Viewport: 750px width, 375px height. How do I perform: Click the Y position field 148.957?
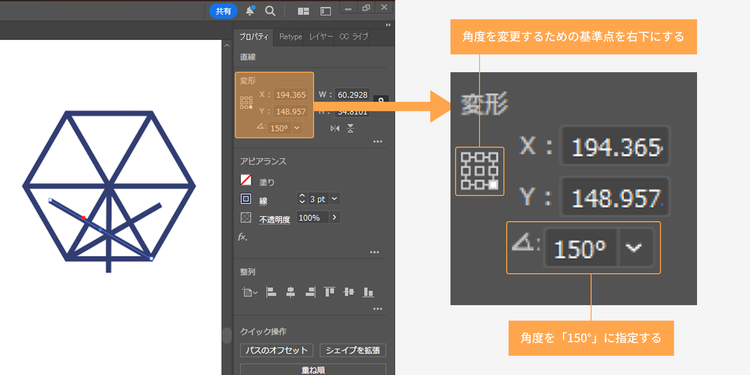(x=291, y=111)
